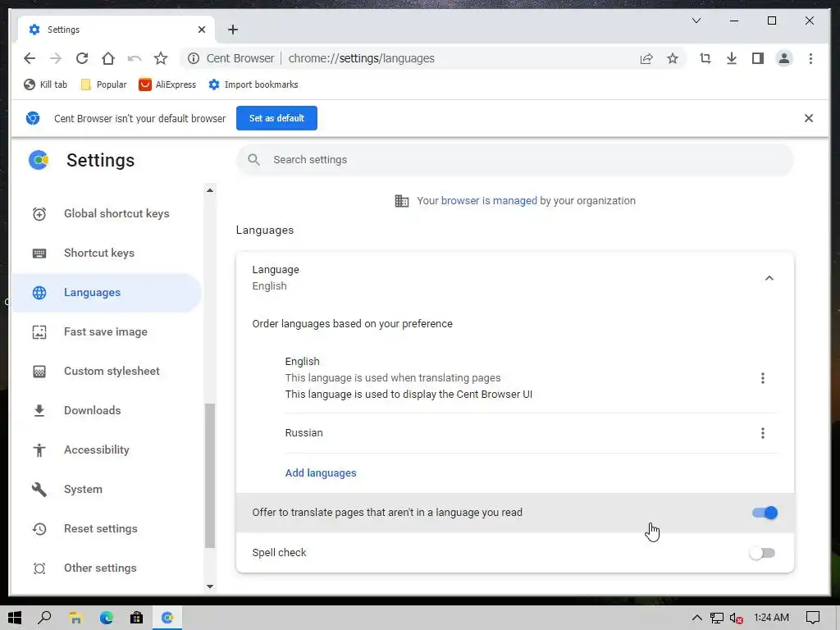This screenshot has height=630, width=840.
Task: Click sidebar scroll up arrow
Action: (210, 190)
